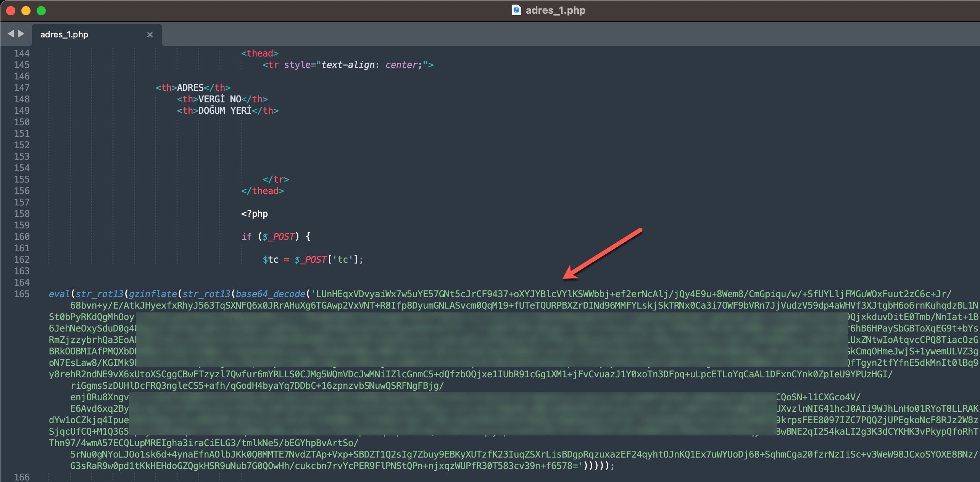Click the gzinflate function name
This screenshot has width=980, height=482.
coord(153,294)
